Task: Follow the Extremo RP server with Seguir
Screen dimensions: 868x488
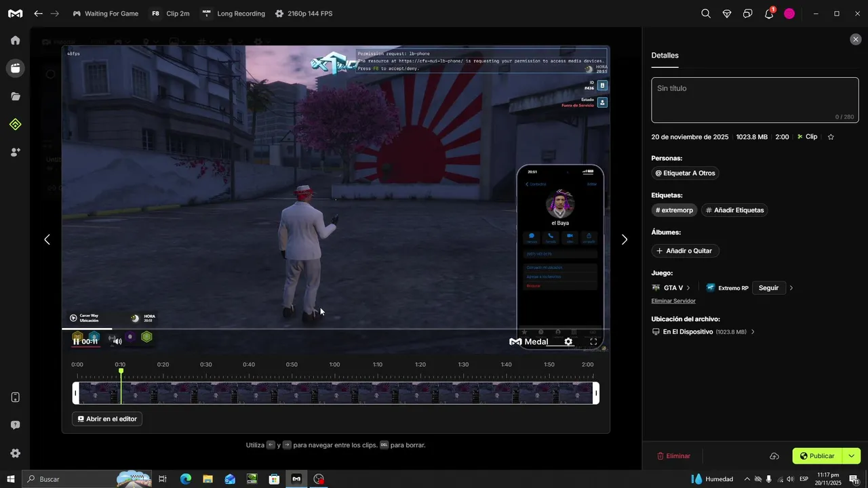Action: (x=768, y=288)
